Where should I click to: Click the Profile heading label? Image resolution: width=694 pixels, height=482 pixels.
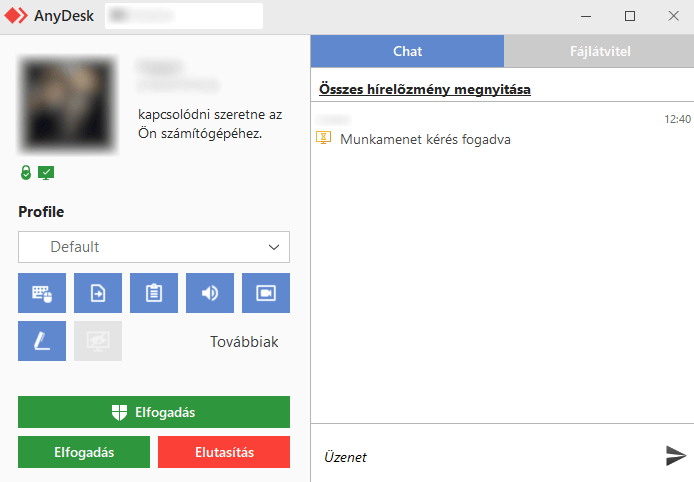(41, 212)
